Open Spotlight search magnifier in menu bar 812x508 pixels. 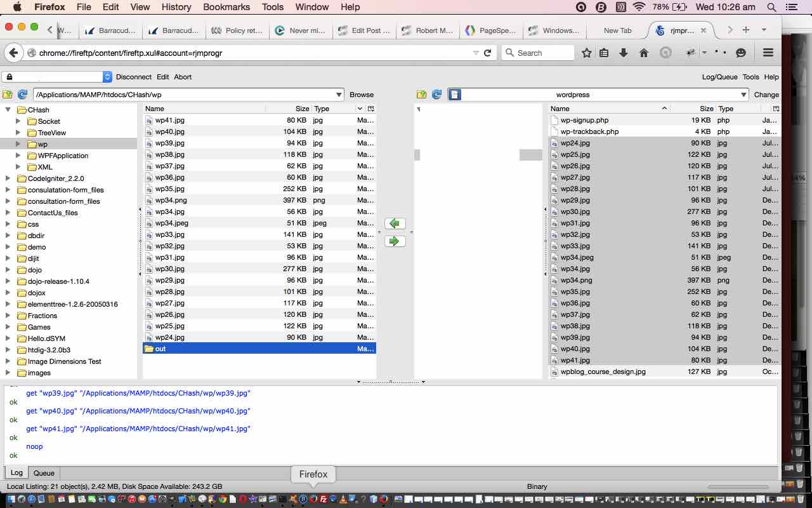772,7
